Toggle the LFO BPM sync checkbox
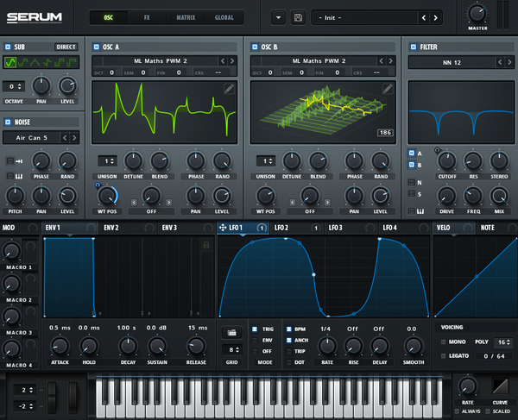The width and height of the screenshot is (518, 420). pyautogui.click(x=288, y=329)
